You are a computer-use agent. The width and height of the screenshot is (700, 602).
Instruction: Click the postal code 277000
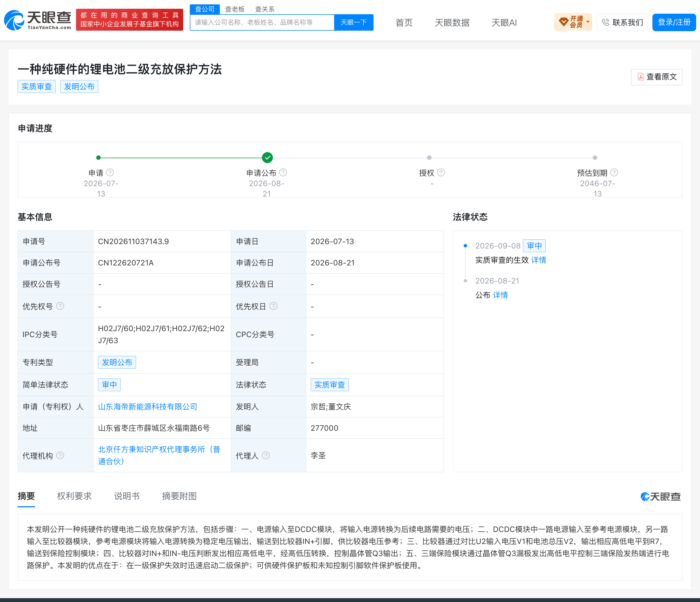pos(324,428)
